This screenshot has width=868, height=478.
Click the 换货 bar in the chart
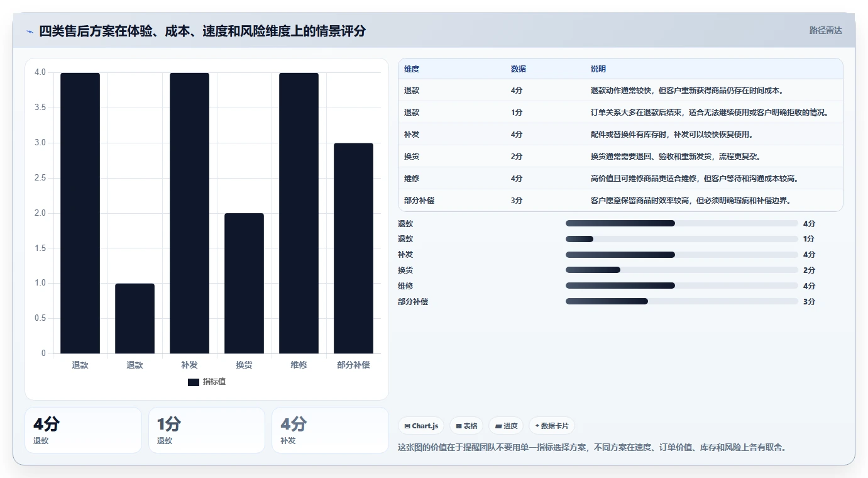pyautogui.click(x=244, y=284)
